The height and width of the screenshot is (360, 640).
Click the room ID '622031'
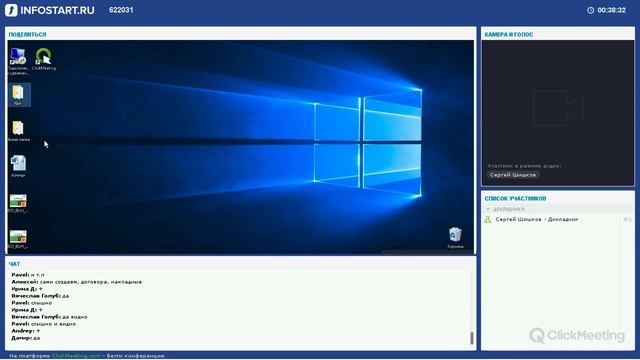coord(121,10)
